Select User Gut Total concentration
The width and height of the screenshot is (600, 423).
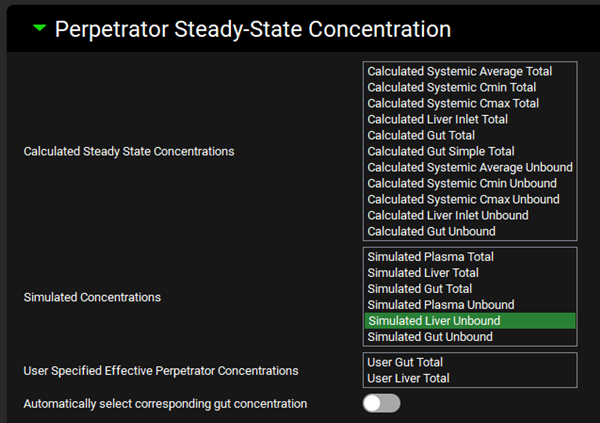pyautogui.click(x=405, y=362)
